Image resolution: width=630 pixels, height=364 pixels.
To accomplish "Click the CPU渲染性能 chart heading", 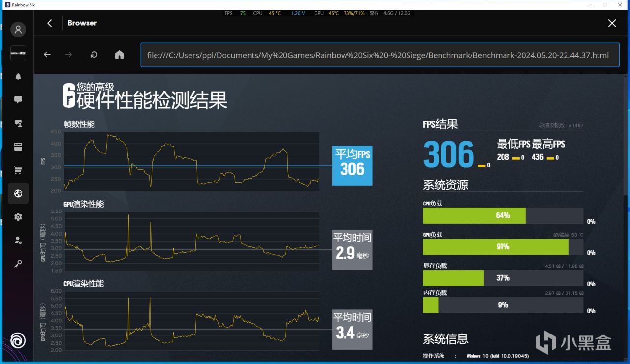I will coord(84,284).
